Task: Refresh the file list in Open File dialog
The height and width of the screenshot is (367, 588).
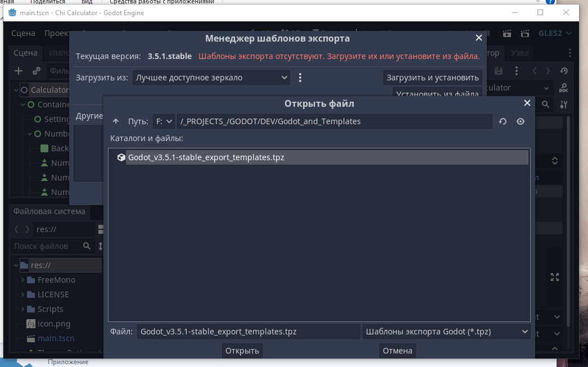Action: [x=503, y=121]
